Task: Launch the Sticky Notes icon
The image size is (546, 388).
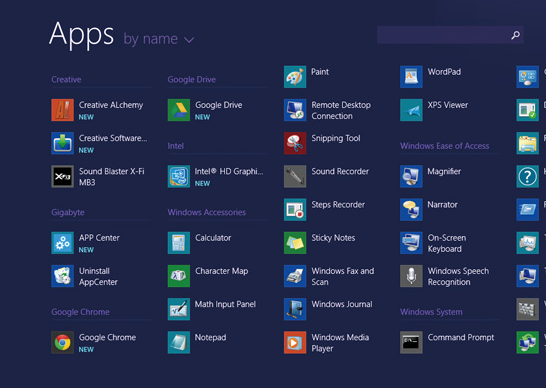Action: coord(295,243)
